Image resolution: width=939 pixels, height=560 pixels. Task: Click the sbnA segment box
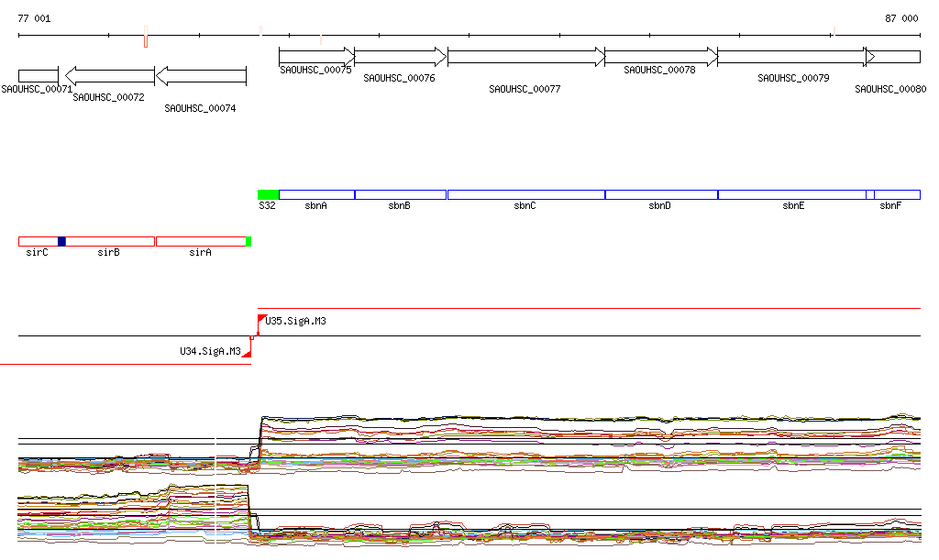(316, 194)
